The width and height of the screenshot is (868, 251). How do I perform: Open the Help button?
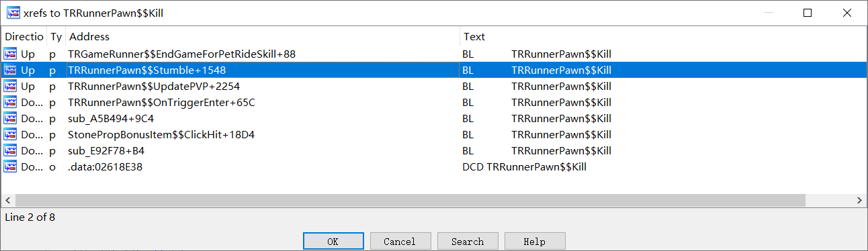click(x=535, y=241)
